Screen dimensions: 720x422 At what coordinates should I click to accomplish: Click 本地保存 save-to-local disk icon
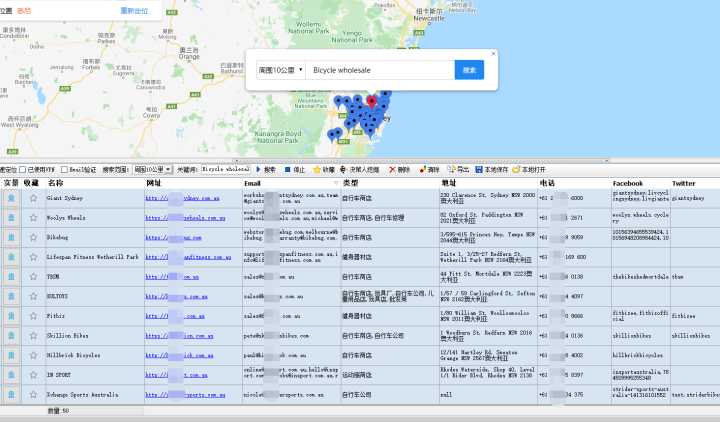click(x=479, y=169)
